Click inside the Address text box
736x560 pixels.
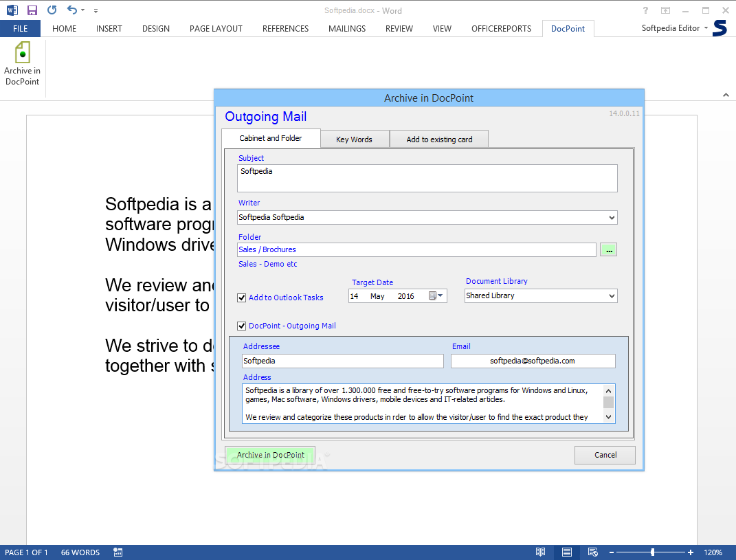click(423, 404)
